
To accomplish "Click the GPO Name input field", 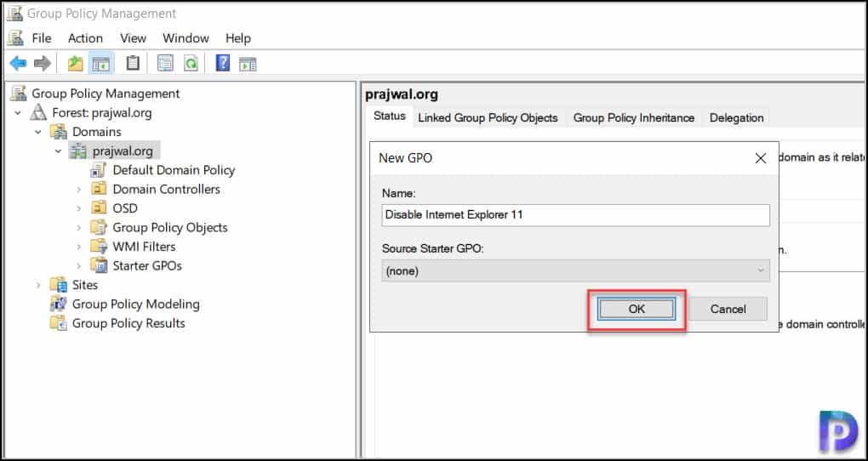I will [576, 214].
